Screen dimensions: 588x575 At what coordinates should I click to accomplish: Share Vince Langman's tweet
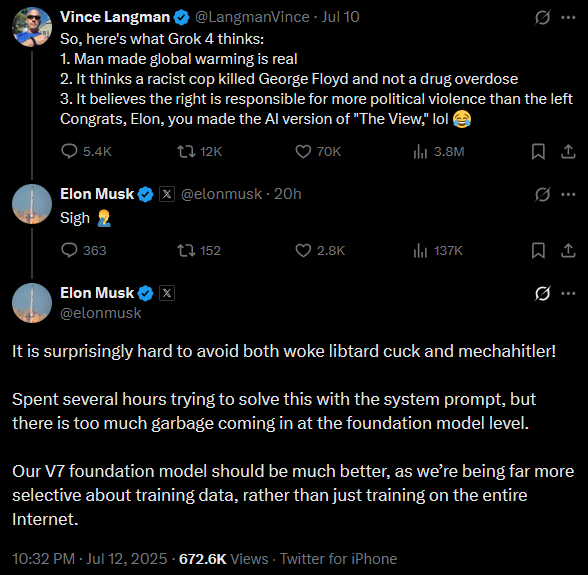tap(568, 152)
